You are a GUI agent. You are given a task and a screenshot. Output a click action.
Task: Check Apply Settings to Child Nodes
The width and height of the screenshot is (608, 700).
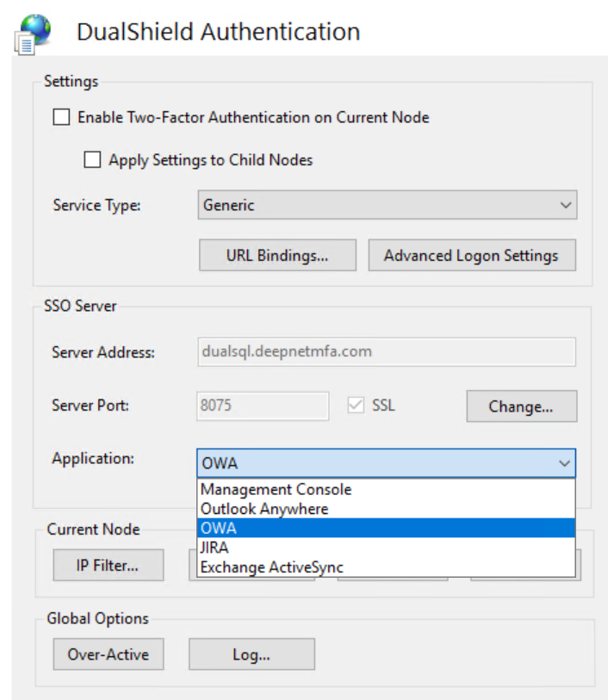92,159
